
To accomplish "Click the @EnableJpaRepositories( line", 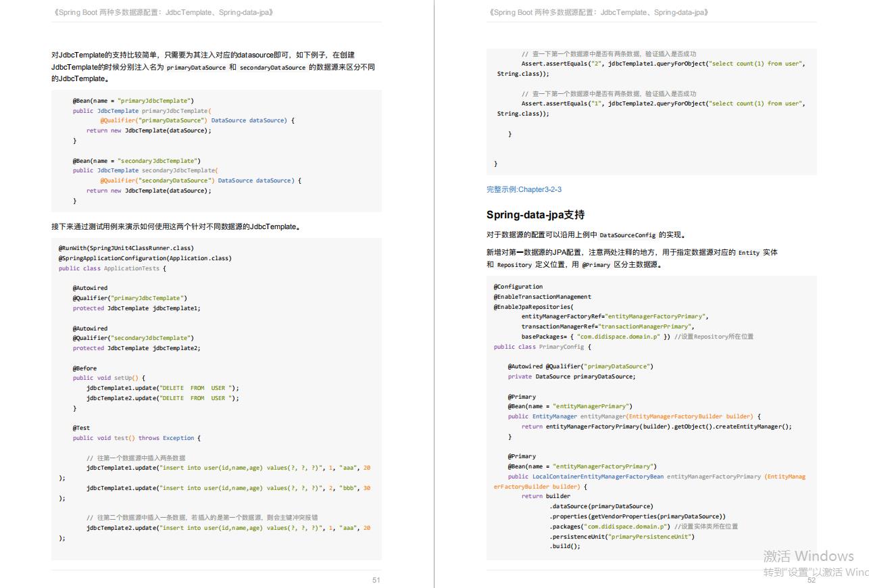I will click(533, 307).
